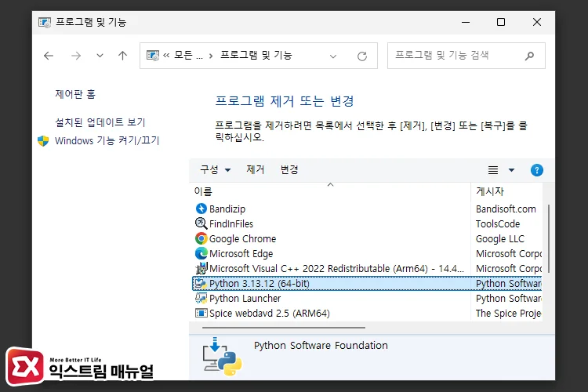Select Python 3.13.12 (64-bit) text
This screenshot has height=392, width=588.
pyautogui.click(x=260, y=284)
